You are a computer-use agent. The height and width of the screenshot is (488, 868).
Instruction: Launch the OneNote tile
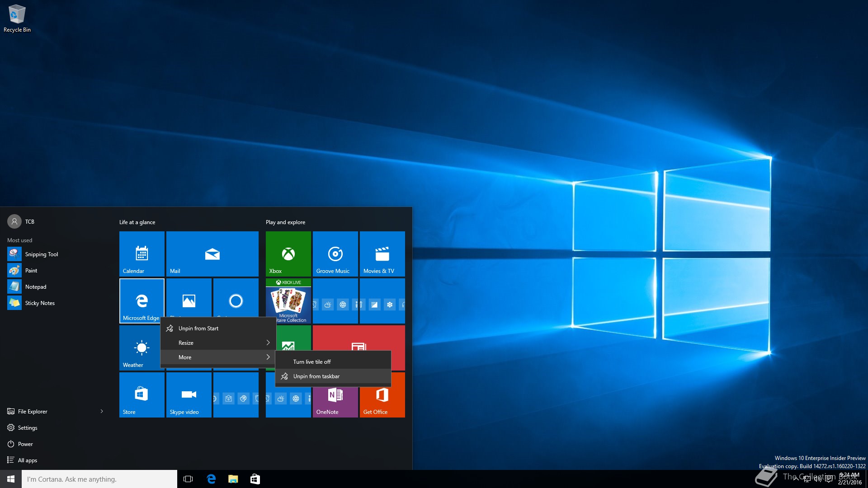coord(335,400)
